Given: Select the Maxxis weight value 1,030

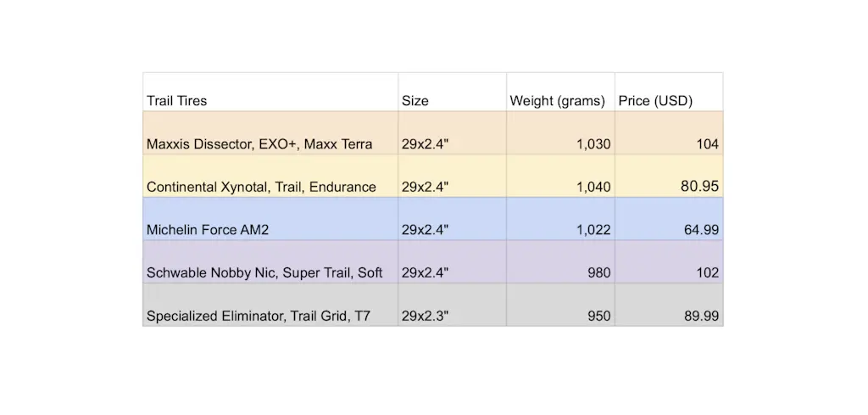Looking at the screenshot, I should click(593, 143).
